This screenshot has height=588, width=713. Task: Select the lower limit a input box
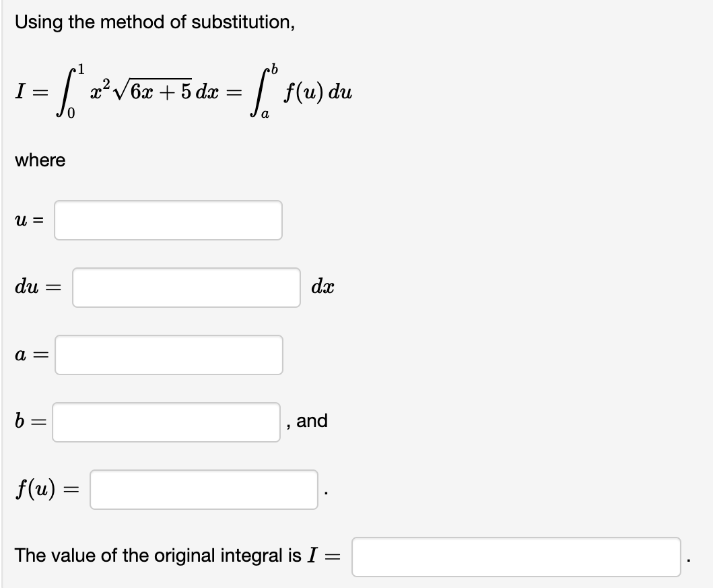tap(168, 354)
